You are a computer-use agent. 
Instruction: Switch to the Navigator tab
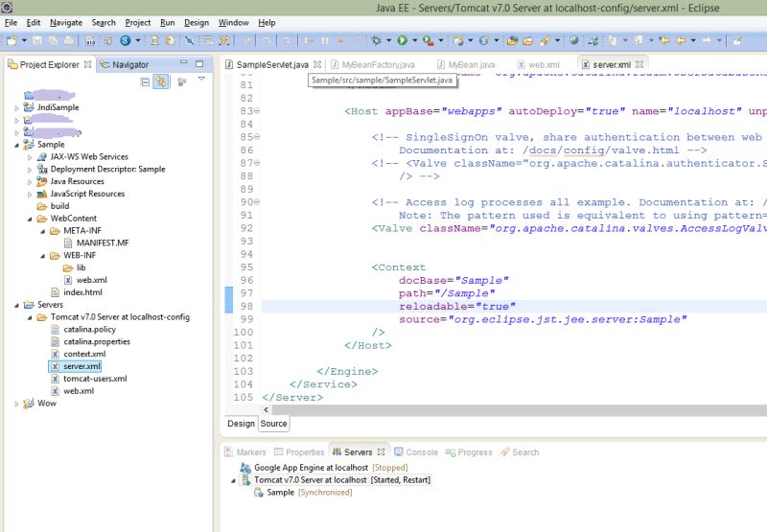[x=125, y=64]
